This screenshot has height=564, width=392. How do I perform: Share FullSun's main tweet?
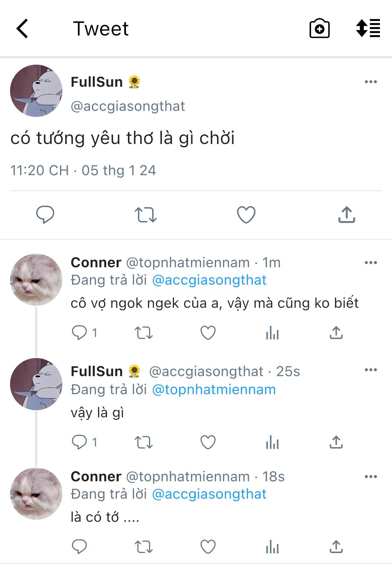pyautogui.click(x=346, y=215)
